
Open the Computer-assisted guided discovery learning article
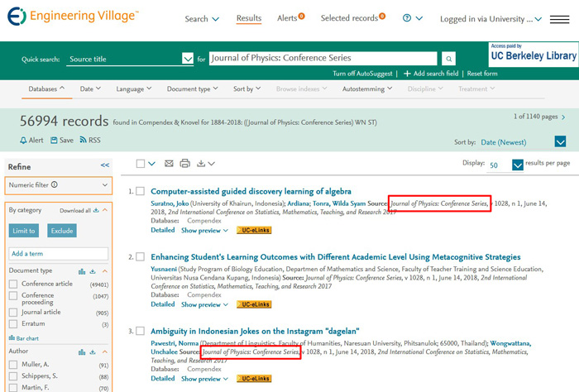click(251, 191)
